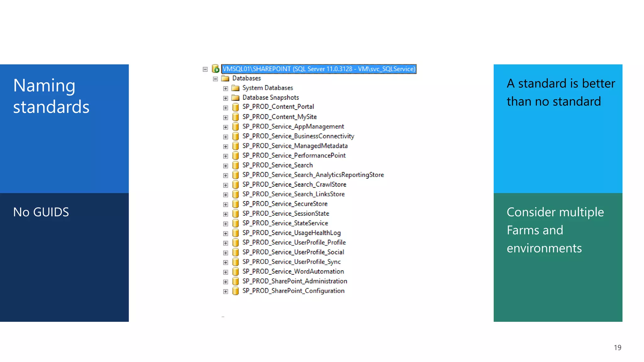The height and width of the screenshot is (362, 644).
Task: Click the SP_PROD_SharePoint_Configuration database icon
Action: tap(235, 291)
